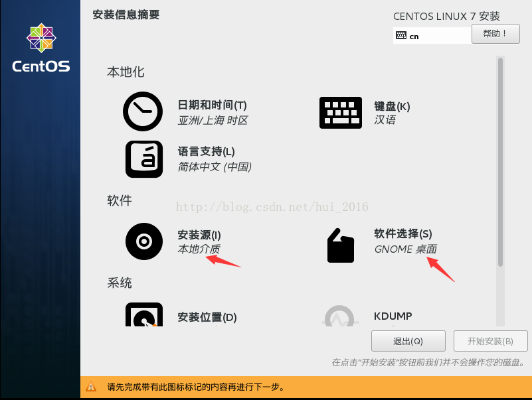Open the language support icon
This screenshot has height=400, width=532.
(144, 159)
